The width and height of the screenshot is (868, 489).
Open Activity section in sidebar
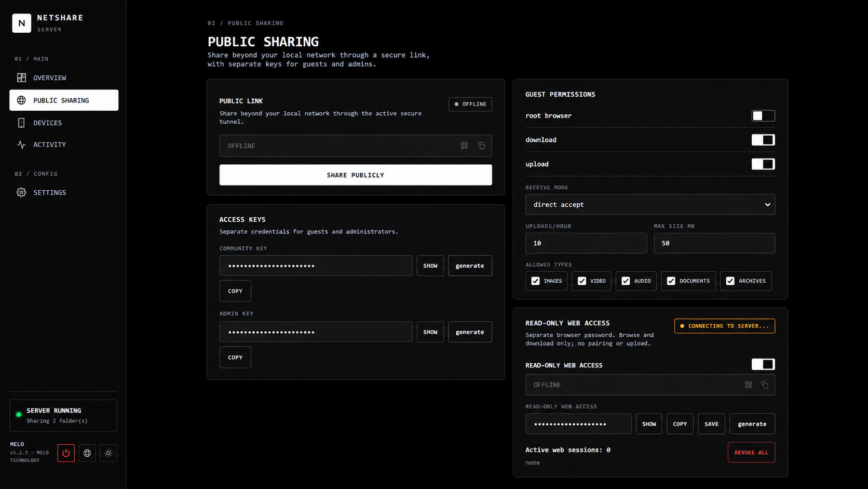(64, 144)
